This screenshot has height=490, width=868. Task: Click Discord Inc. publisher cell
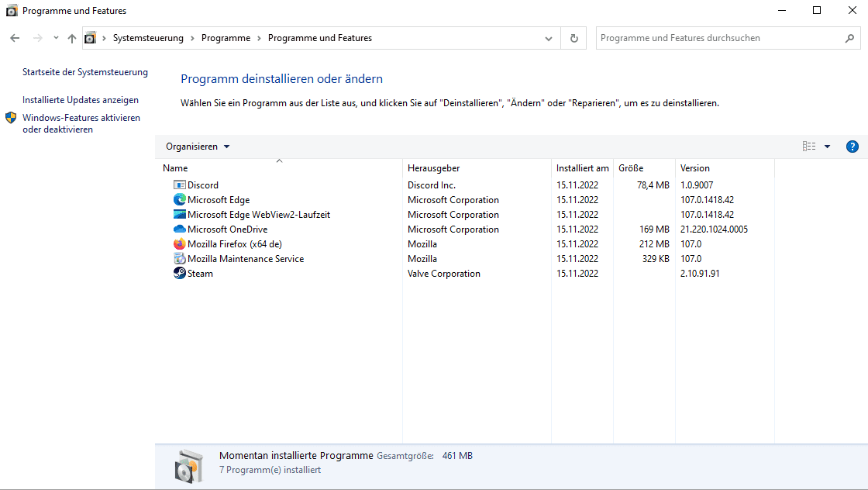[432, 185]
